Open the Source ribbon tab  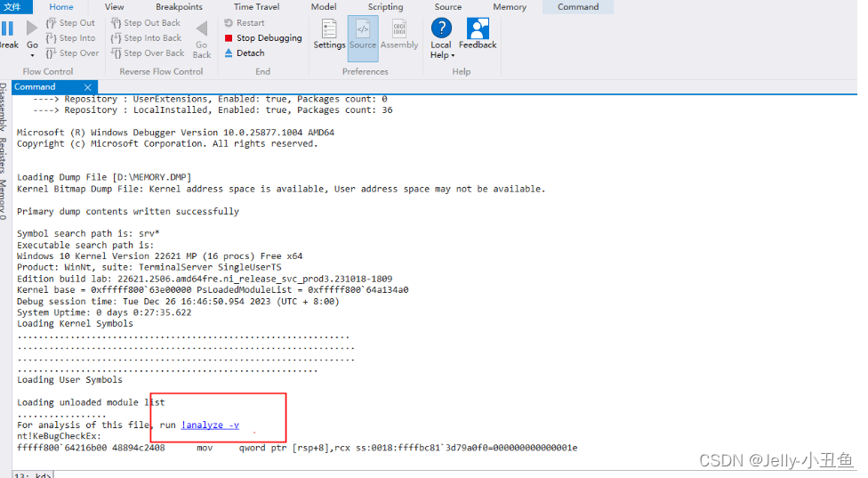click(448, 6)
